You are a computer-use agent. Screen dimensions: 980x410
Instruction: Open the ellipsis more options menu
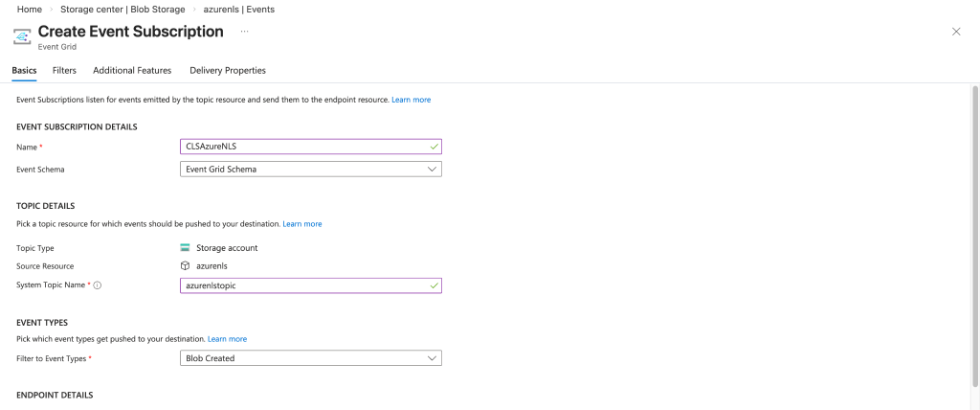click(244, 32)
